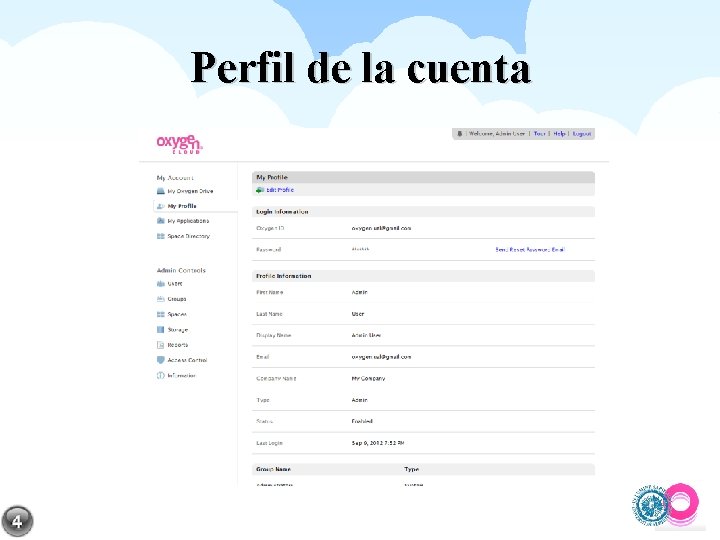The height and width of the screenshot is (540, 720).
Task: Open the Users admin icon
Action: point(161,284)
